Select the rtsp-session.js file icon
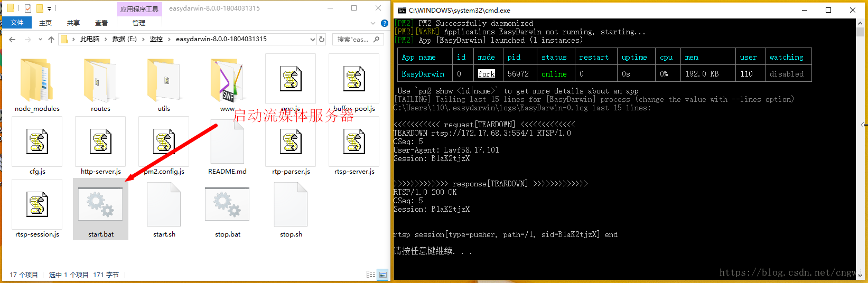 pos(37,204)
